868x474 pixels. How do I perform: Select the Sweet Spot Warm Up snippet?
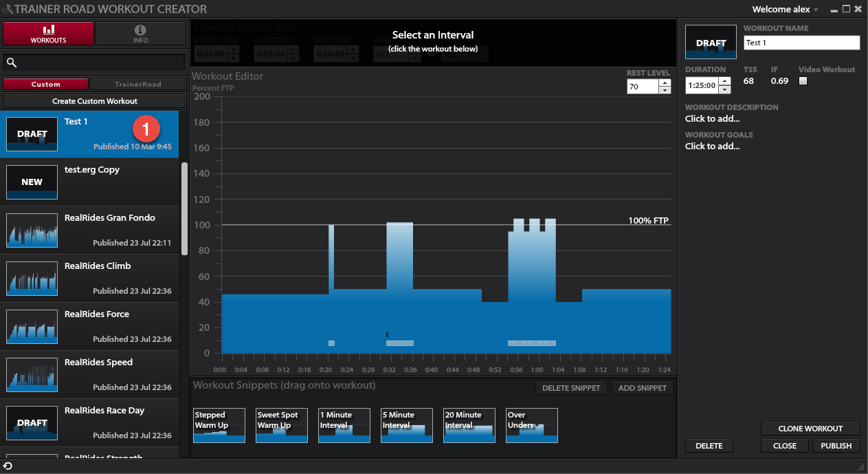pyautogui.click(x=282, y=425)
